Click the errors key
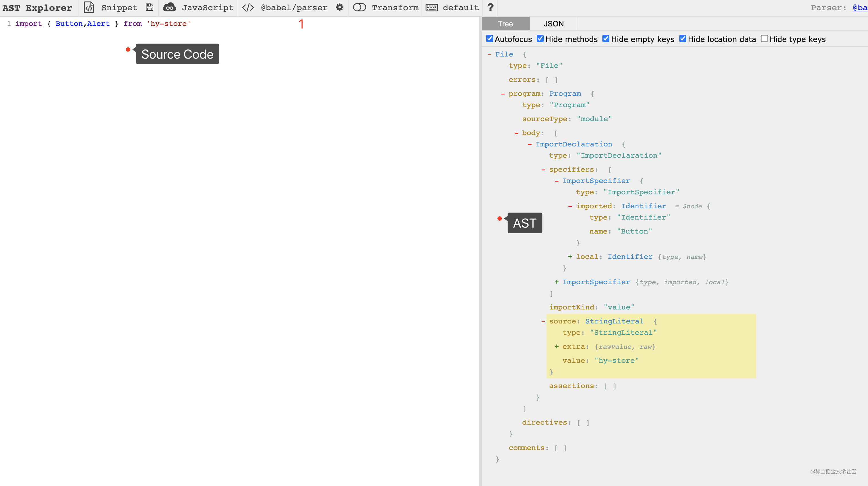868x486 pixels. pyautogui.click(x=522, y=80)
